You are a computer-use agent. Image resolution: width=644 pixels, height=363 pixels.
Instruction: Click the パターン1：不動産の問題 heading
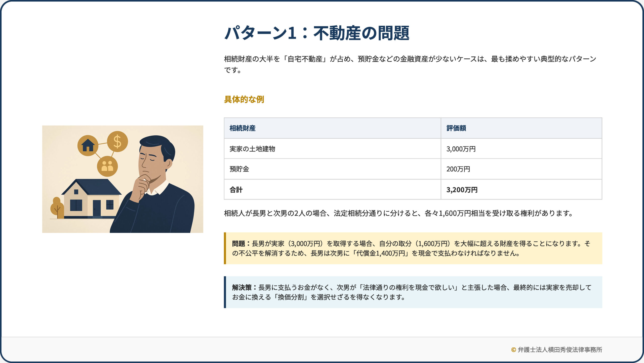coord(317,33)
